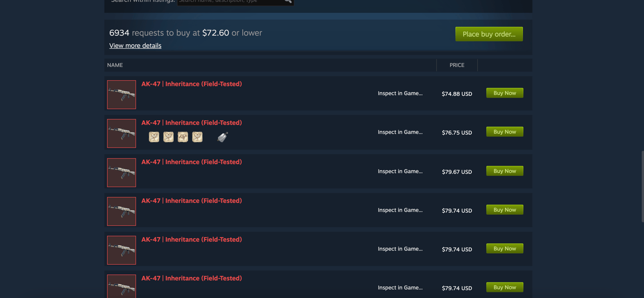
Task: Open the $79.67 AK-47 item thumbnail
Action: click(x=122, y=173)
